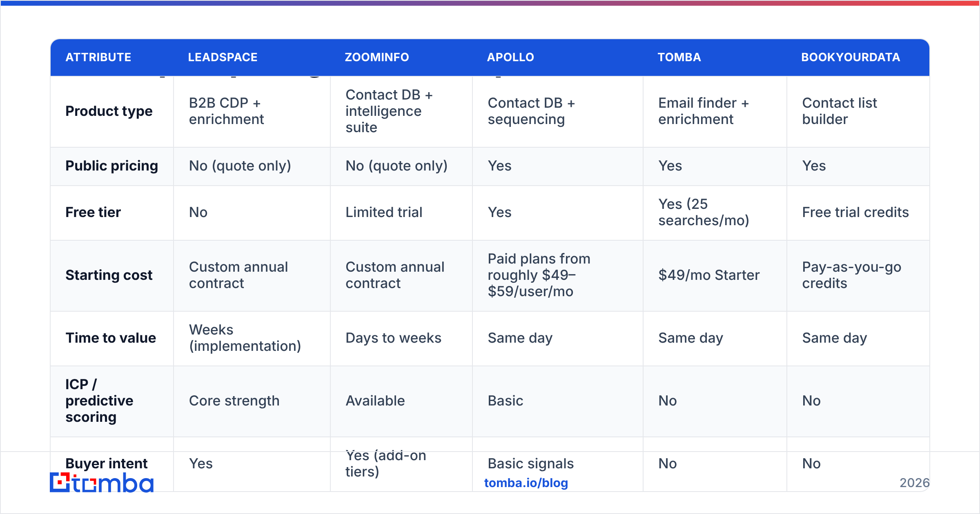This screenshot has width=980, height=514.
Task: Click ZoomInfo 'No (quote only)' pricing cell
Action: coord(401,166)
